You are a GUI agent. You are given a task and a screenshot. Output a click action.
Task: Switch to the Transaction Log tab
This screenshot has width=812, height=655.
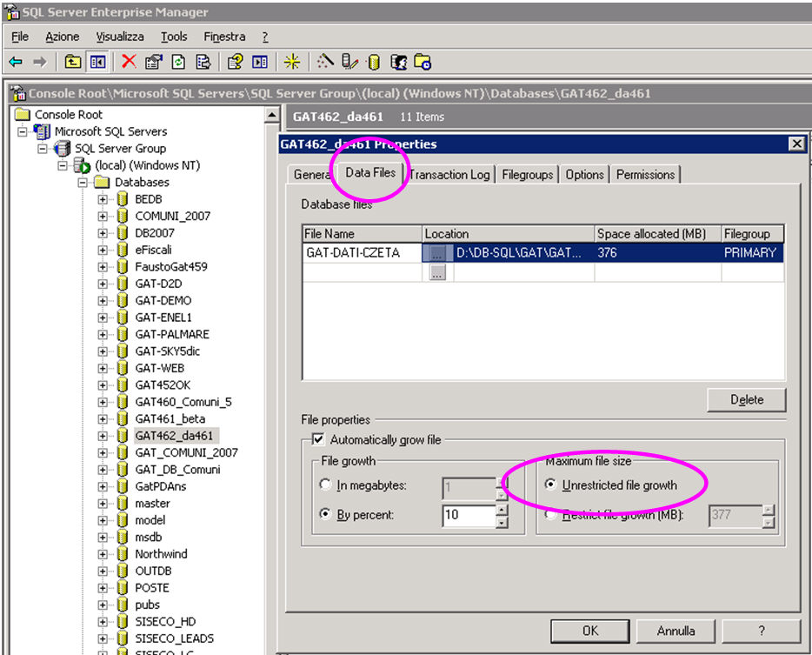point(449,175)
